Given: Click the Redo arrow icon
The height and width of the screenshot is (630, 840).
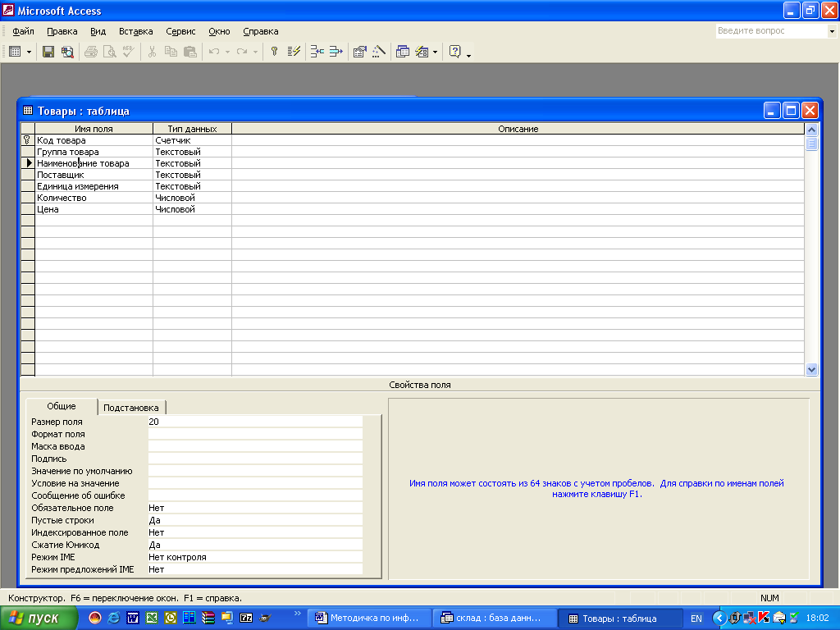Looking at the screenshot, I should [x=242, y=52].
